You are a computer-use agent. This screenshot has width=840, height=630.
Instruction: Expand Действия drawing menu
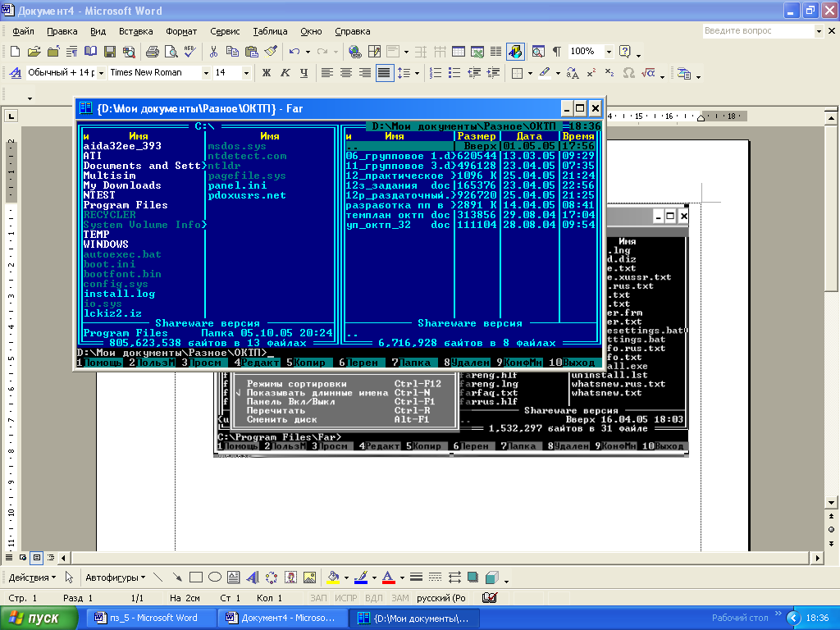pos(32,577)
